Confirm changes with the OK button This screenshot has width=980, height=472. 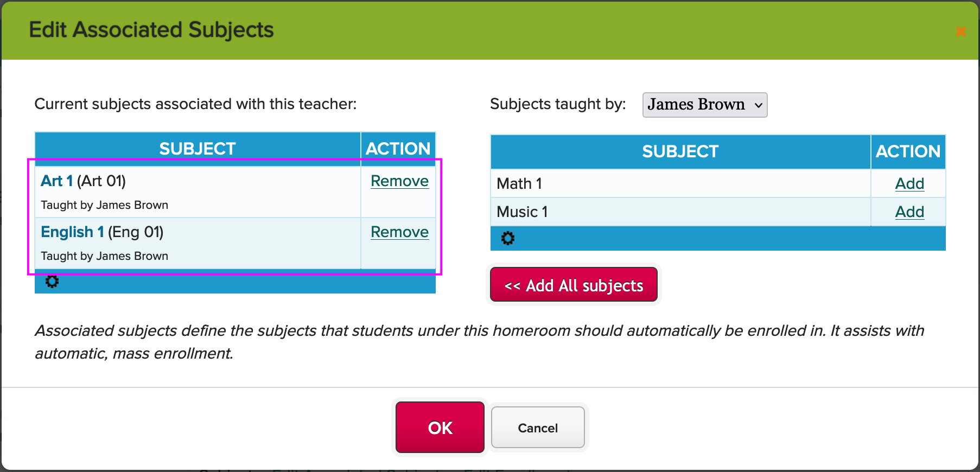440,428
